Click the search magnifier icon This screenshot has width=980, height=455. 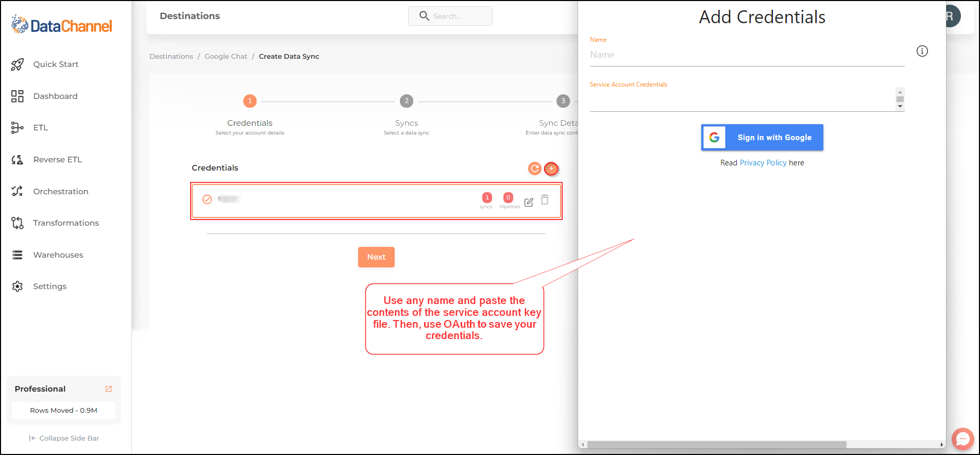coord(424,16)
